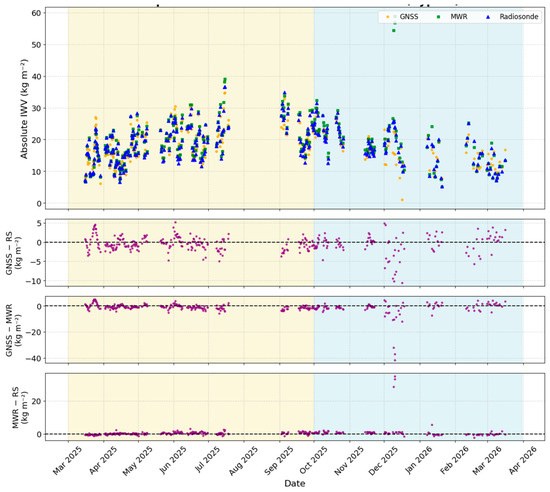Click the −40 tick on GNSS − MWR axis
The image size is (550, 492).
[33, 358]
